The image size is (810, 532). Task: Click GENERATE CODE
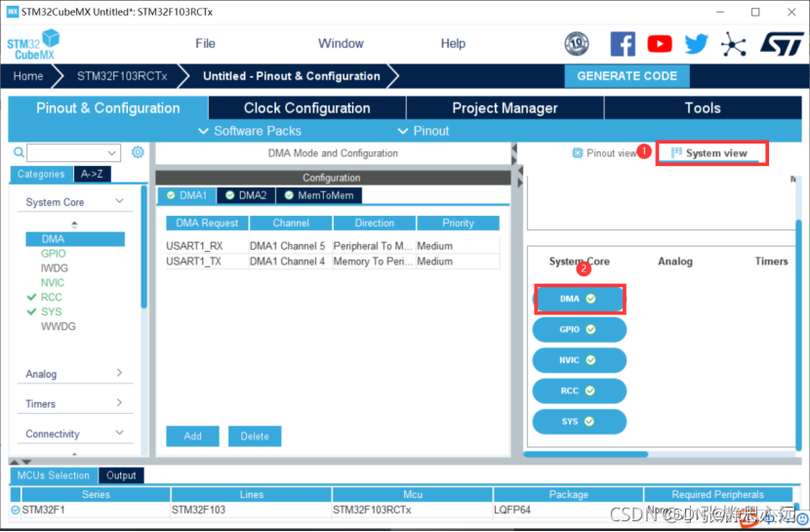tap(627, 76)
